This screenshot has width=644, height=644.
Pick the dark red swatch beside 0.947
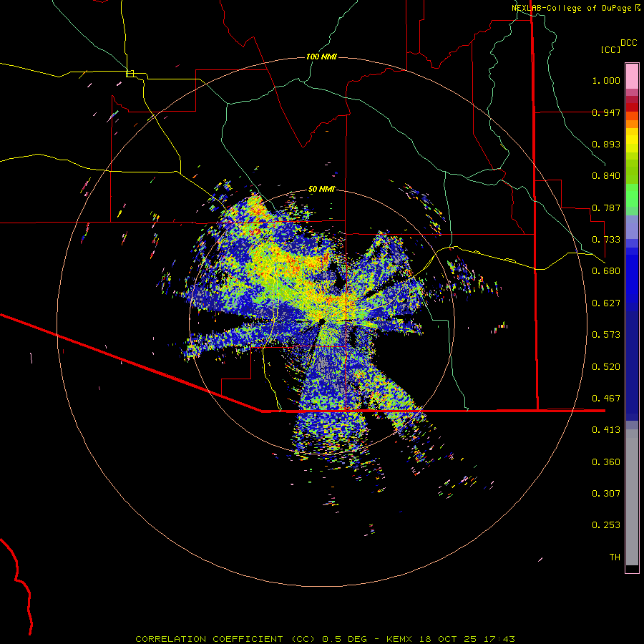(632, 107)
